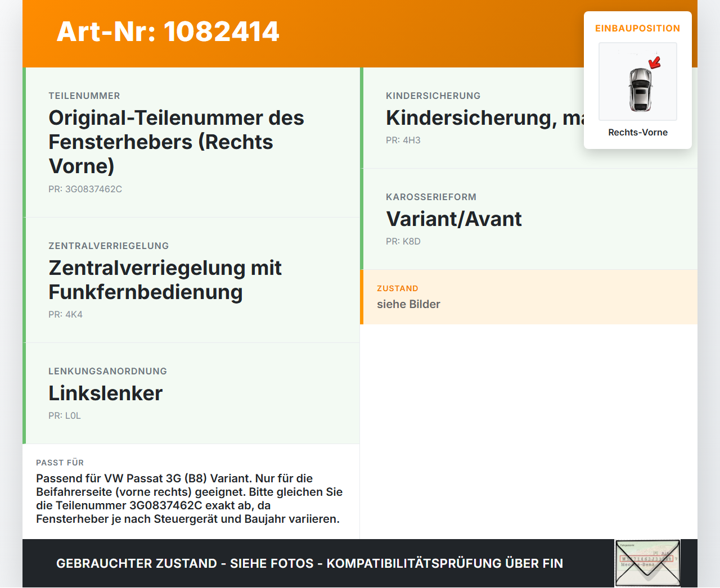Select 'Zentralverriegelung mit Funkfernbedienung' text
This screenshot has height=588, width=720.
click(165, 280)
